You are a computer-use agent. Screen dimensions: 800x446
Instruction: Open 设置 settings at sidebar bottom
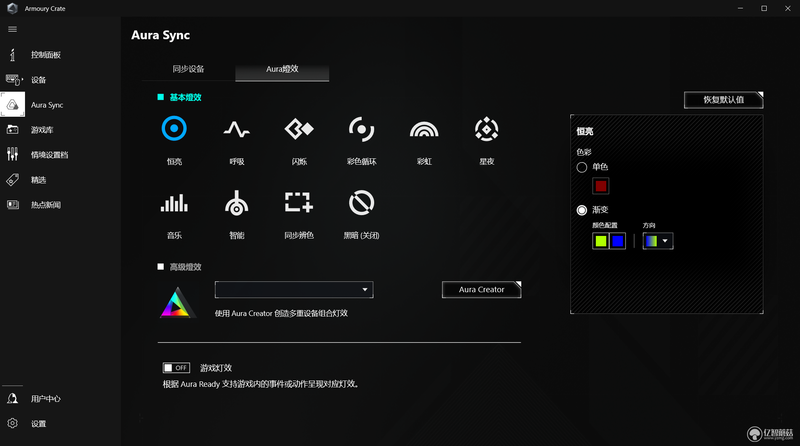tap(60, 424)
